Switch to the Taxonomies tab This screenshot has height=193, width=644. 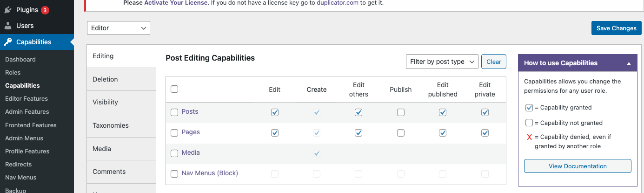point(111,125)
